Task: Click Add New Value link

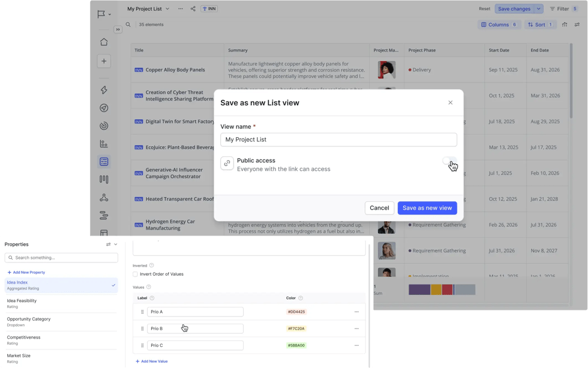Action: click(x=152, y=361)
